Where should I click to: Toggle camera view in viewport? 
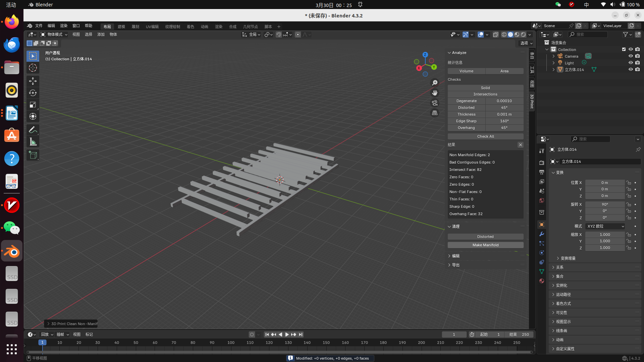(x=435, y=103)
